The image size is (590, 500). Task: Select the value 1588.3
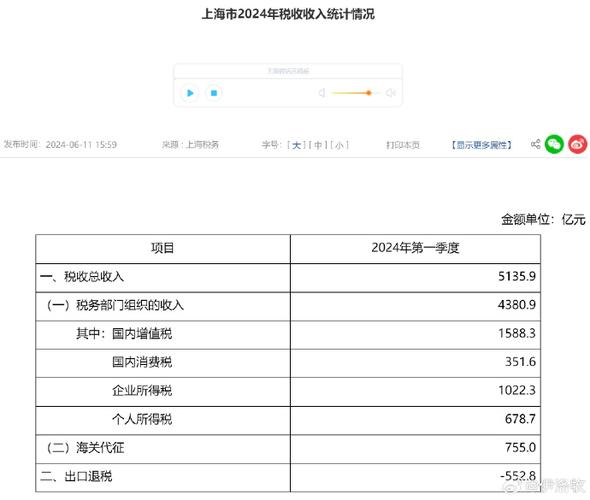click(x=517, y=333)
